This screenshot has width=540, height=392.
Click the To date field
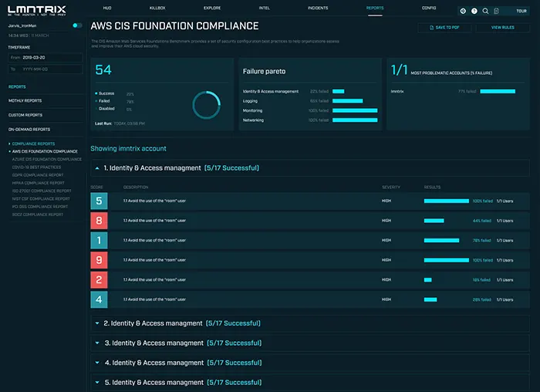tap(45, 69)
